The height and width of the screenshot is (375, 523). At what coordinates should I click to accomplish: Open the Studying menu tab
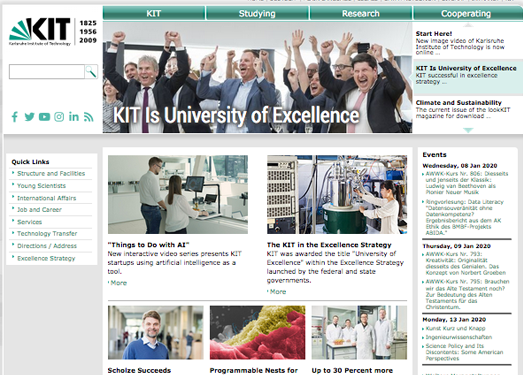(x=257, y=14)
